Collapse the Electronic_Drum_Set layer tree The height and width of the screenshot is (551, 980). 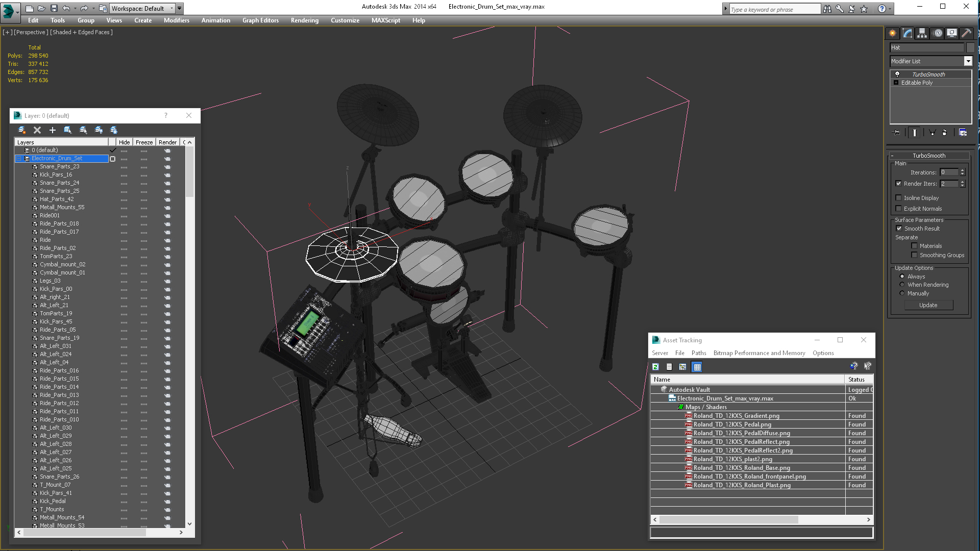19,159
